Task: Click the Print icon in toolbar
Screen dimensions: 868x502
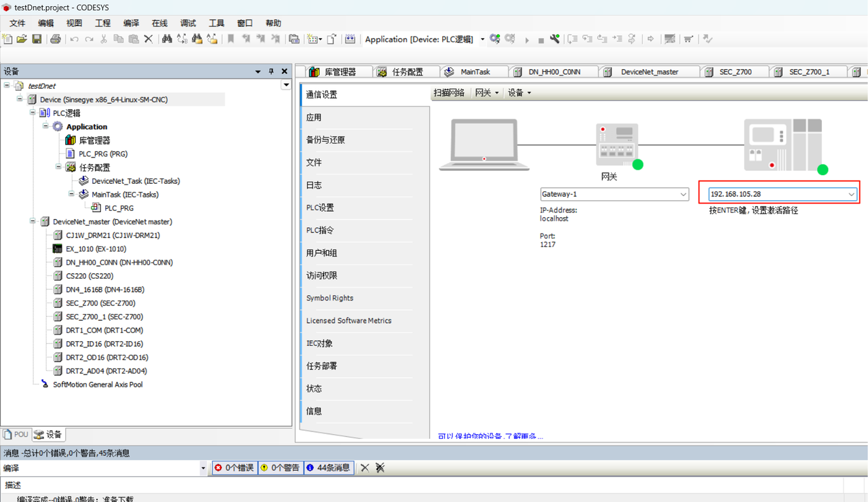Action: (56, 39)
